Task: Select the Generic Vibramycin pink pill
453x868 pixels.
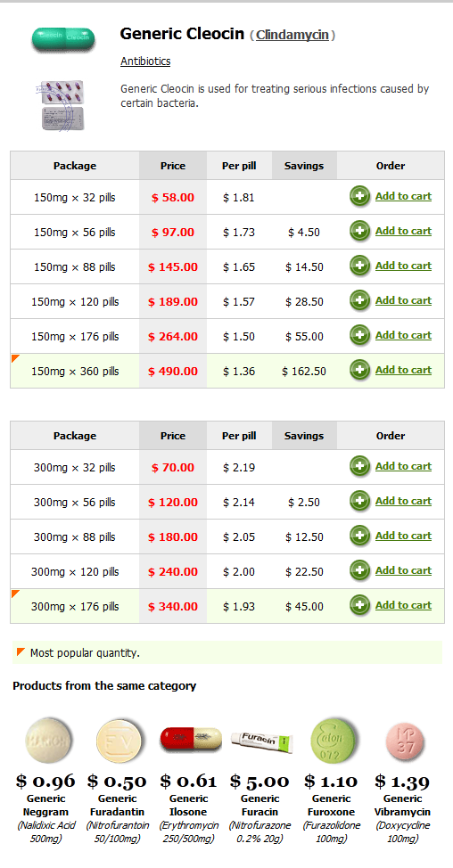Action: click(x=404, y=741)
